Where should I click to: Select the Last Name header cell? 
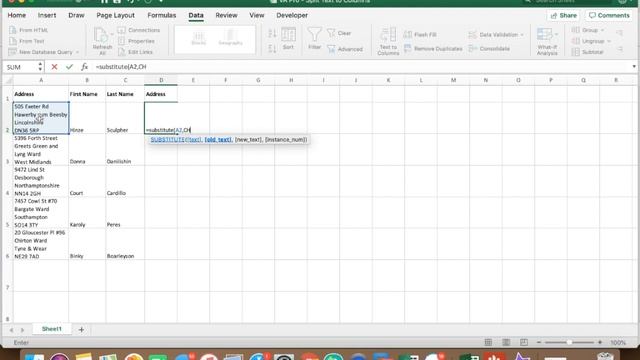click(x=125, y=94)
